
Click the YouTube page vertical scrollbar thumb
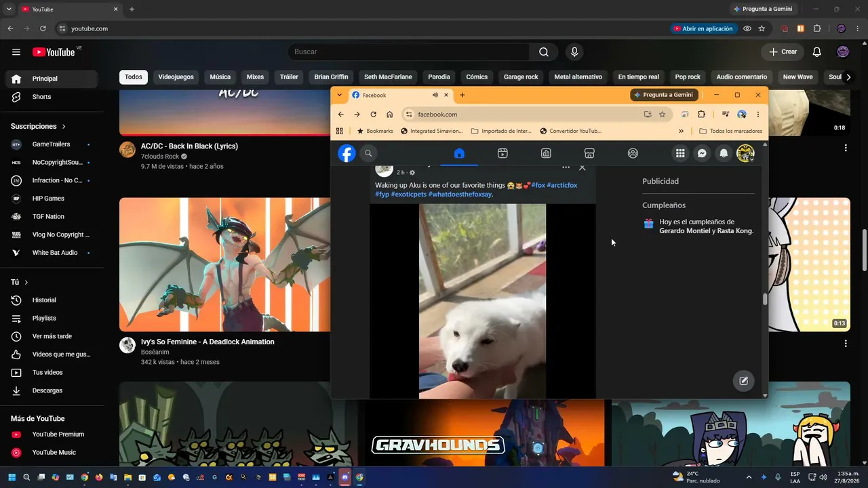(864, 251)
